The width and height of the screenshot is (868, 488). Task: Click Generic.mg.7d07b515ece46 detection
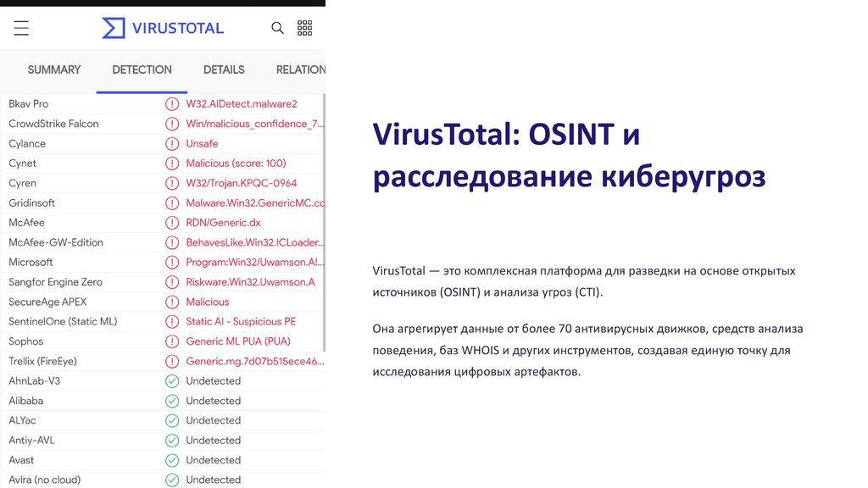tap(255, 361)
